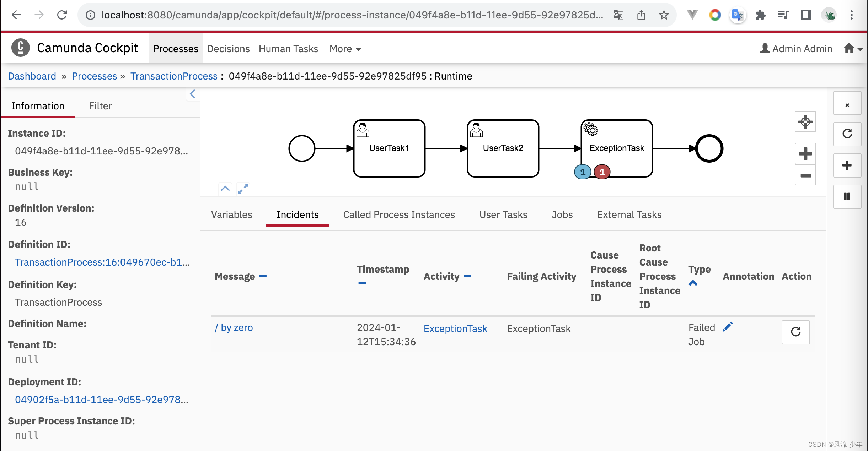Click the site info icon in address bar
868x451 pixels.
click(91, 15)
